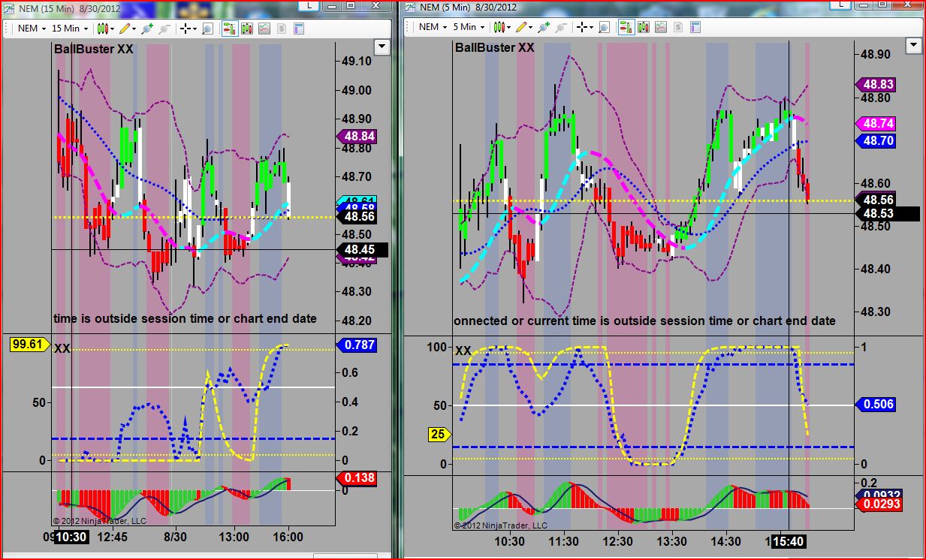Image resolution: width=926 pixels, height=560 pixels.
Task: Click the Strategies icon in the 15 Min toolbar
Action: point(282,28)
